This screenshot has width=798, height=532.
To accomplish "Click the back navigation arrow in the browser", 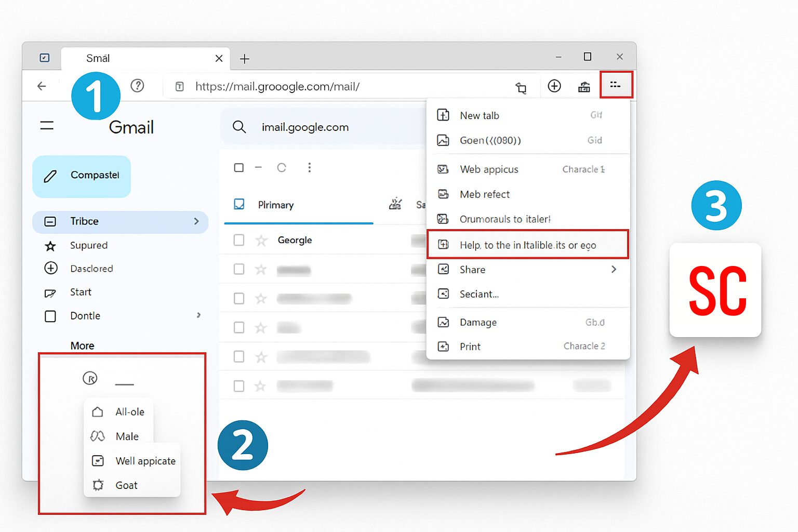I will point(42,86).
